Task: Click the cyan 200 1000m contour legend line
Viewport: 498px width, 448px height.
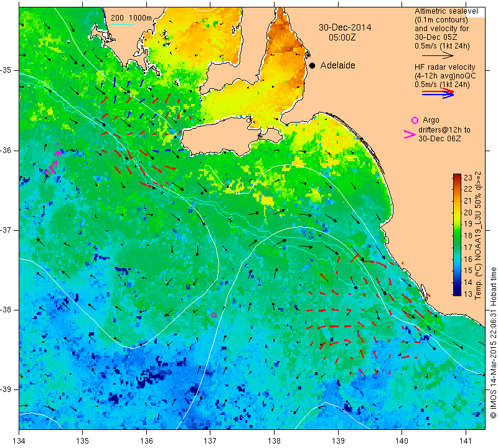Action: click(123, 24)
